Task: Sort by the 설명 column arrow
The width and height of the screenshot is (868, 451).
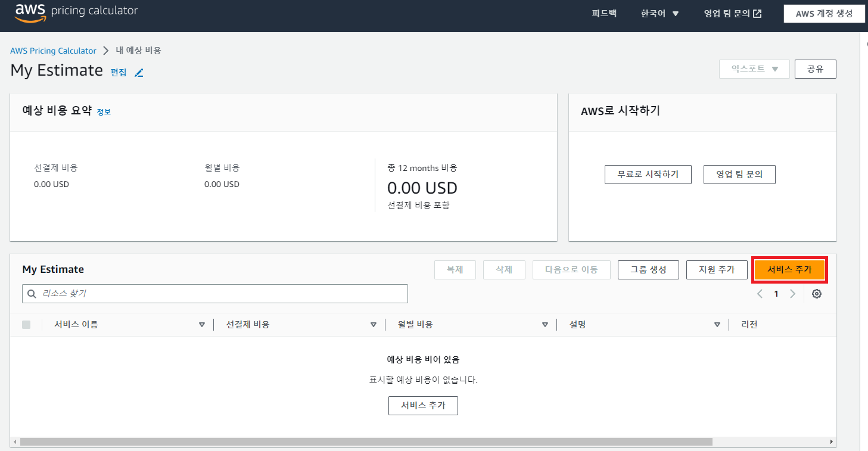Action: [717, 325]
